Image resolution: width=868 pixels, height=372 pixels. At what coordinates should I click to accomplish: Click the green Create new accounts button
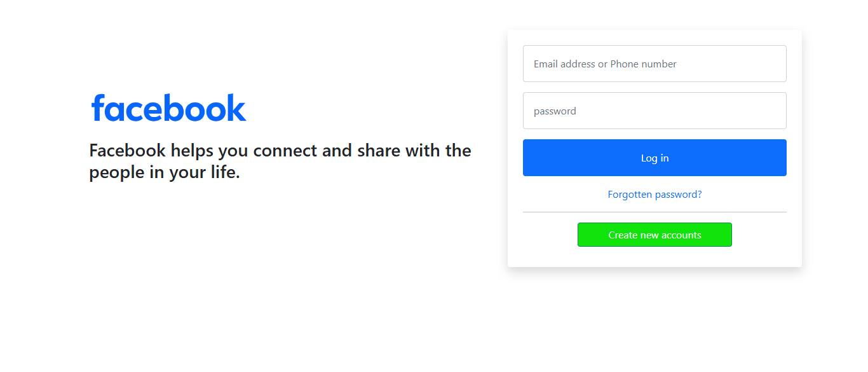coord(654,235)
